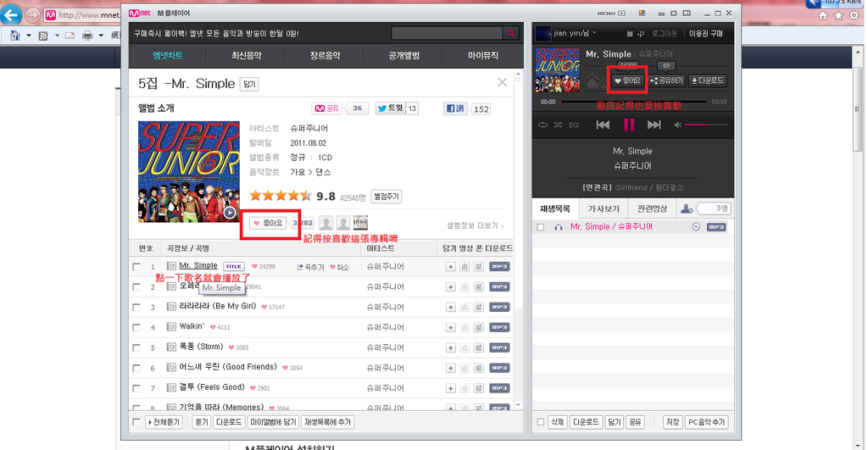Click the 재생목록에 추가 button
This screenshot has width=868, height=450.
(328, 422)
